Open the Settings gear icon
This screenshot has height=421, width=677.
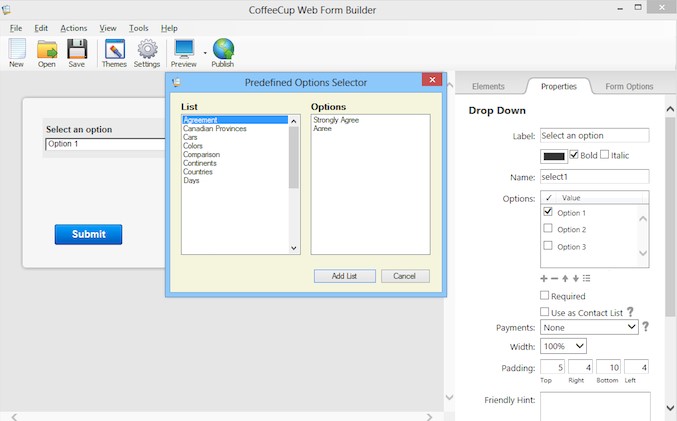pos(147,53)
